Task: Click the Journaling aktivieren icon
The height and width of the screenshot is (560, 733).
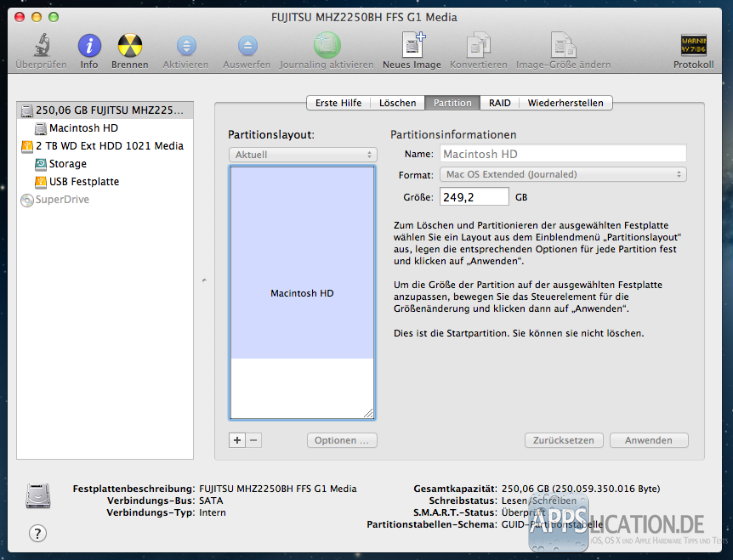Action: pos(327,45)
